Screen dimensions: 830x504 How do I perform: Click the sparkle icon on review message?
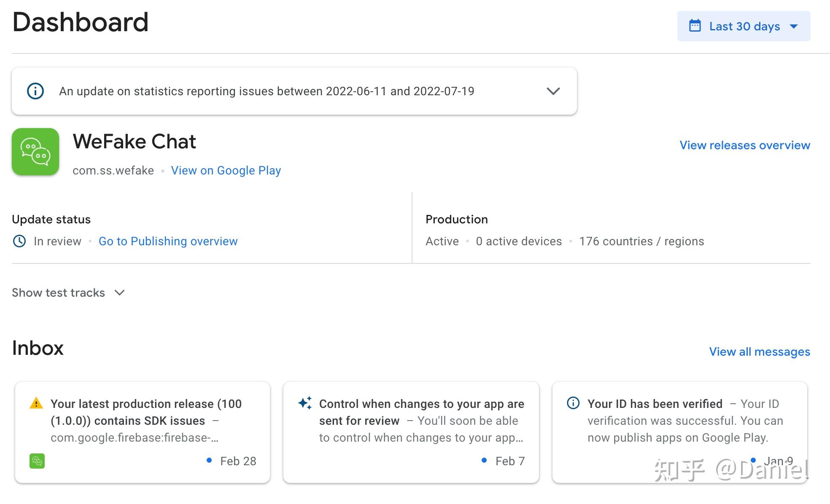[x=305, y=403]
